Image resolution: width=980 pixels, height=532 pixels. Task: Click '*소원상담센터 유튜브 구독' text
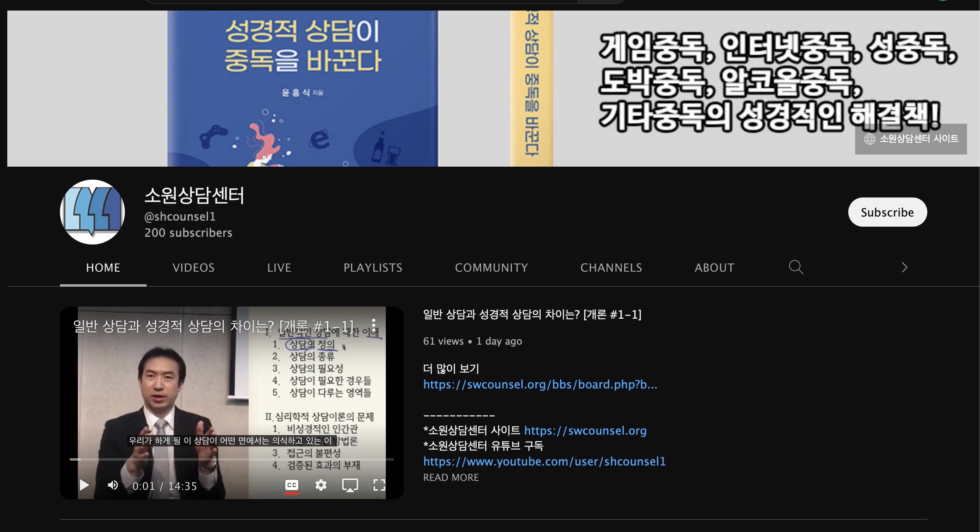pyautogui.click(x=483, y=446)
